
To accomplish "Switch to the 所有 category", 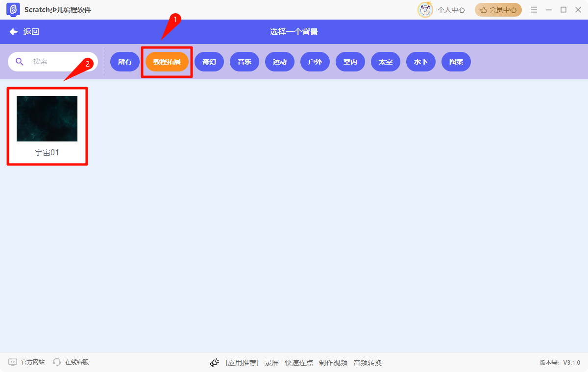I will tap(124, 62).
